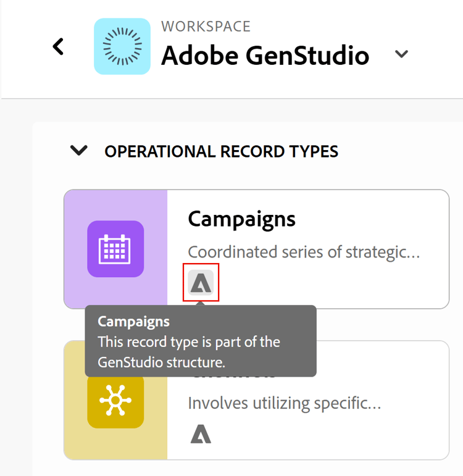463x476 pixels.
Task: Click the bold Campaigns title in the tooltip
Action: pos(133,322)
